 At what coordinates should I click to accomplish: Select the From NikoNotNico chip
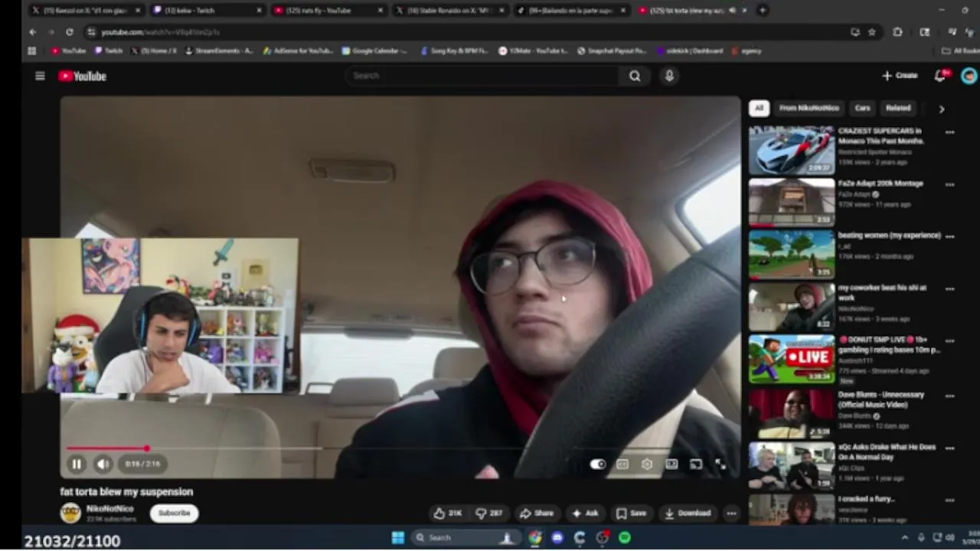point(809,108)
